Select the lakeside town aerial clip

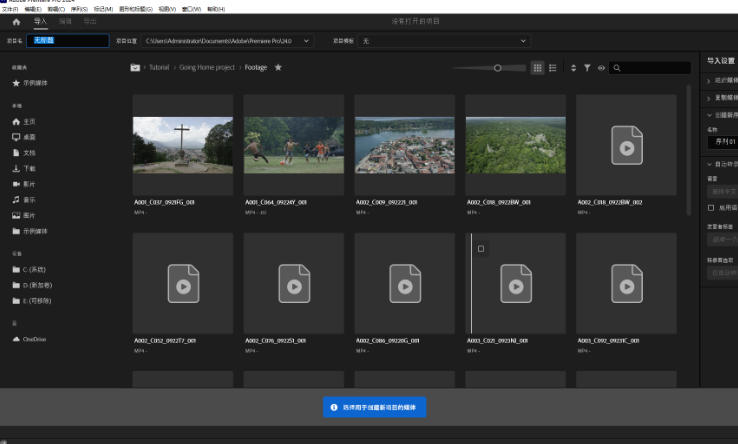click(405, 145)
